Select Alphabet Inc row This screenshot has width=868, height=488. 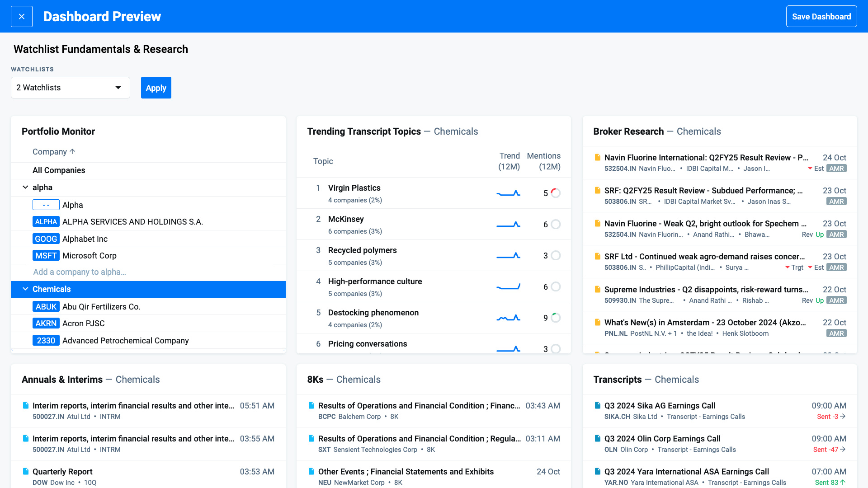(x=148, y=239)
